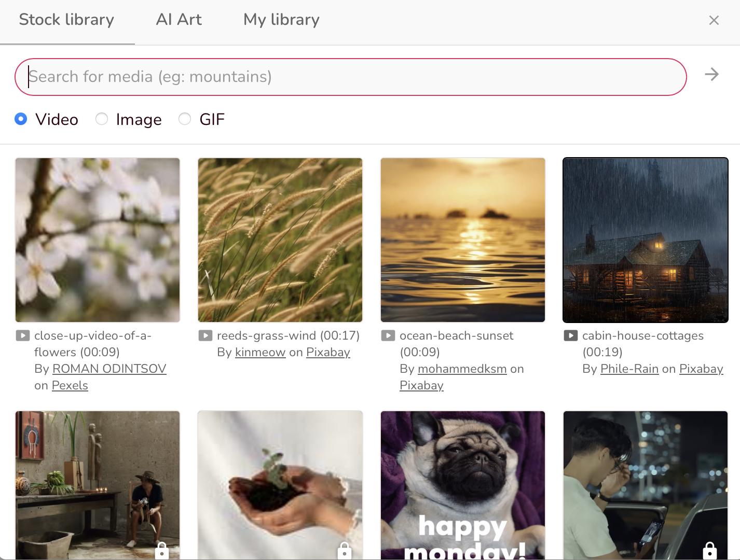Screen dimensions: 740x560
Task: Open the My library tab
Action: [x=281, y=20]
